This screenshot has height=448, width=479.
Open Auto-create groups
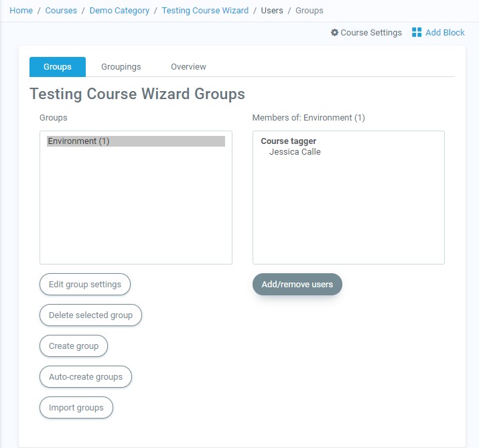coord(86,377)
